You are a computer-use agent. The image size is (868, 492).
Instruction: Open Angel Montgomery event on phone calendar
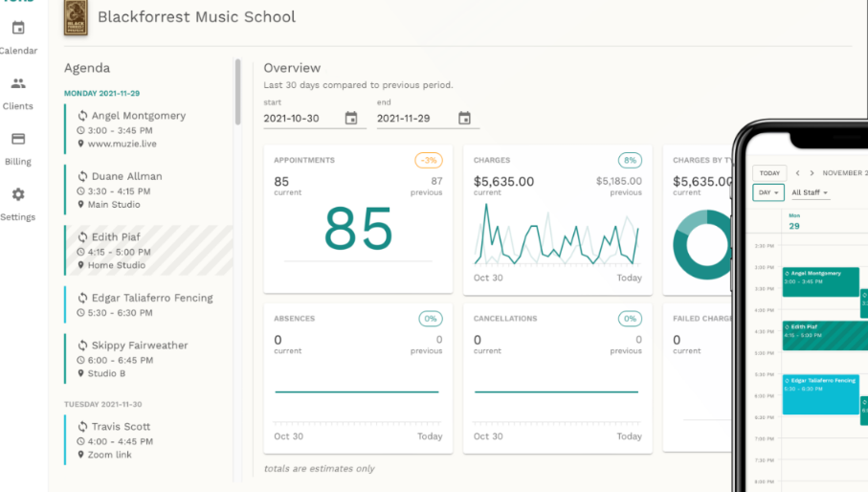tap(820, 282)
